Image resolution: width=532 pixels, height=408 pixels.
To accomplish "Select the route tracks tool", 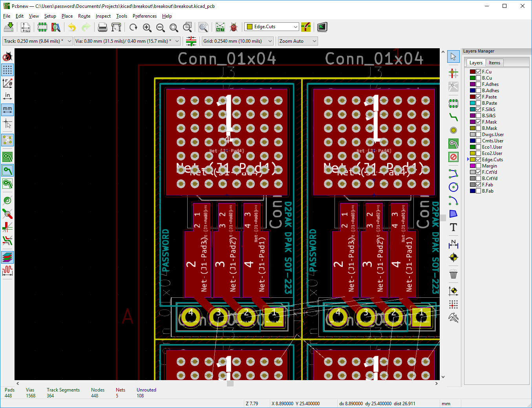I will point(453,117).
